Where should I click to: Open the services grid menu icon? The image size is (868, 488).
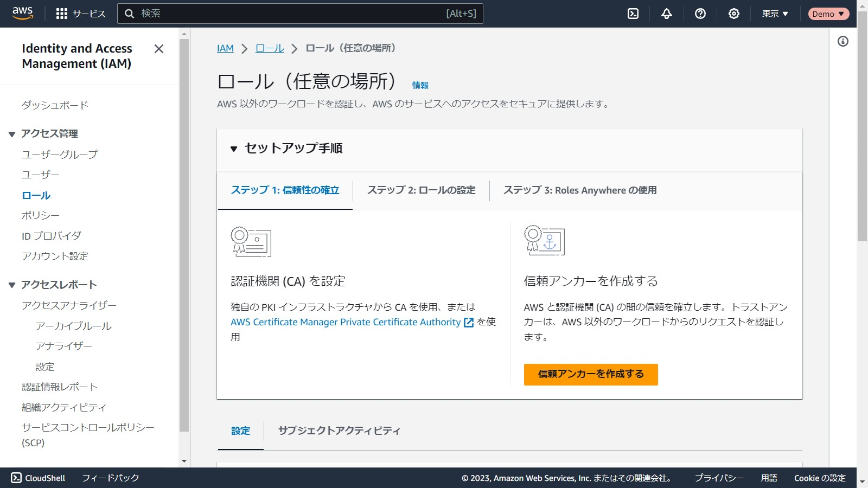coord(62,14)
